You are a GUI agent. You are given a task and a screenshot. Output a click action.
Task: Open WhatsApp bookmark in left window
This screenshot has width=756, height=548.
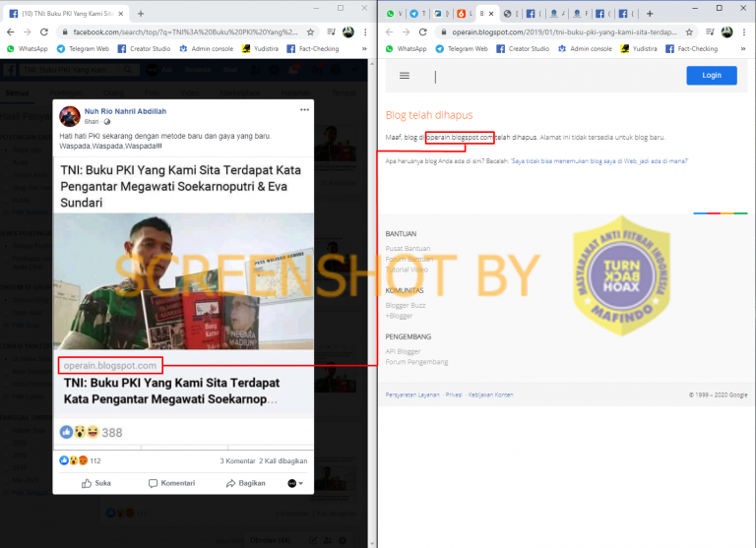(x=28, y=48)
